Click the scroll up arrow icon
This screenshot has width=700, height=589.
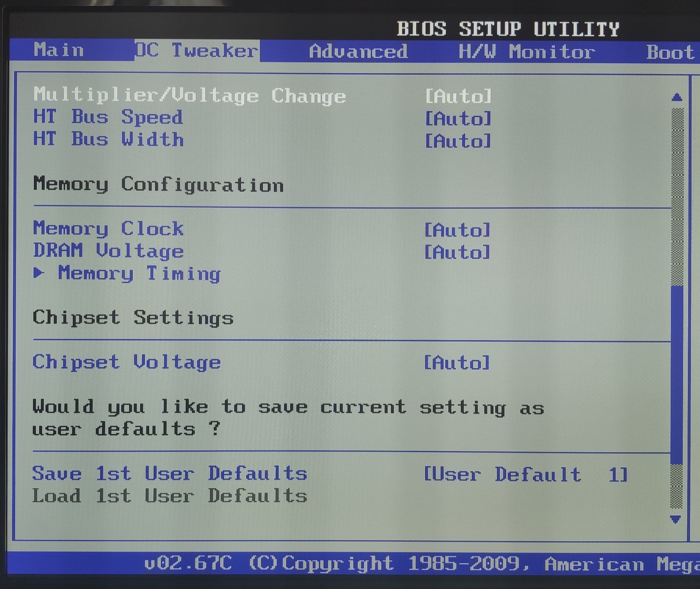677,97
